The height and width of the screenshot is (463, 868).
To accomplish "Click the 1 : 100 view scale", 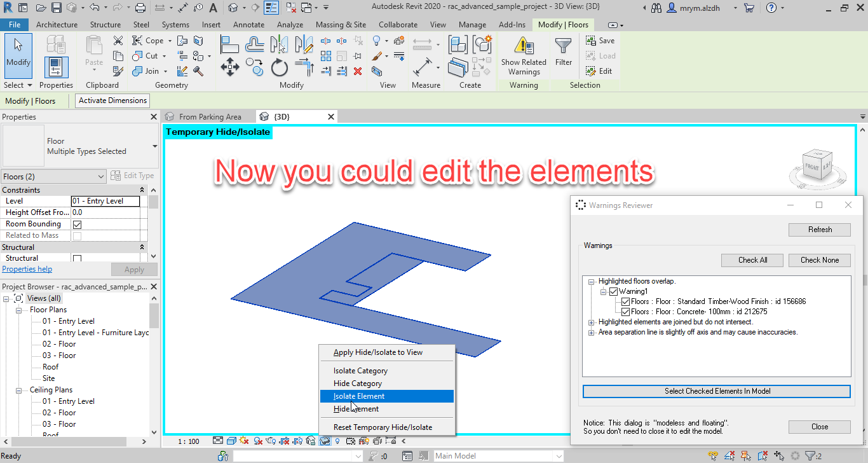I will tap(188, 441).
